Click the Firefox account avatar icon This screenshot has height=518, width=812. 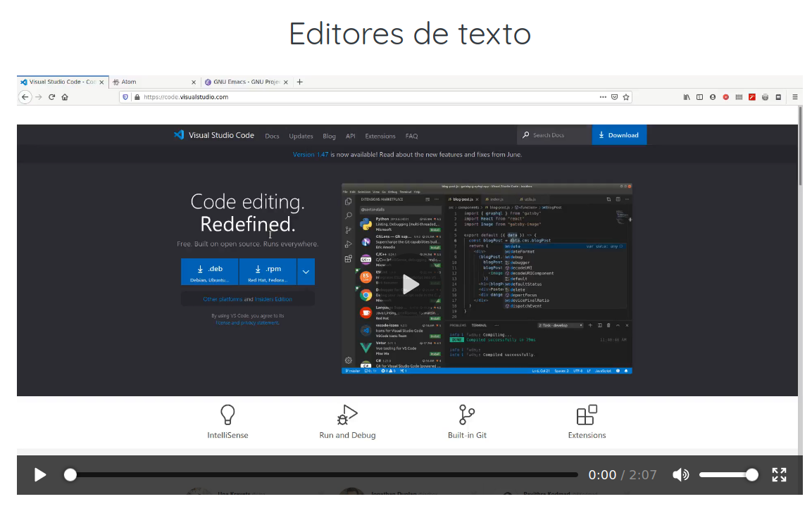tap(713, 96)
